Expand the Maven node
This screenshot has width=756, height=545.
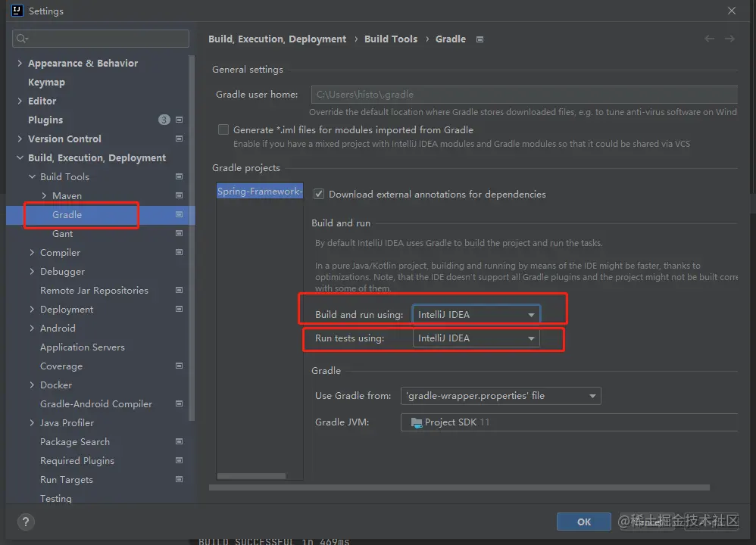click(44, 195)
